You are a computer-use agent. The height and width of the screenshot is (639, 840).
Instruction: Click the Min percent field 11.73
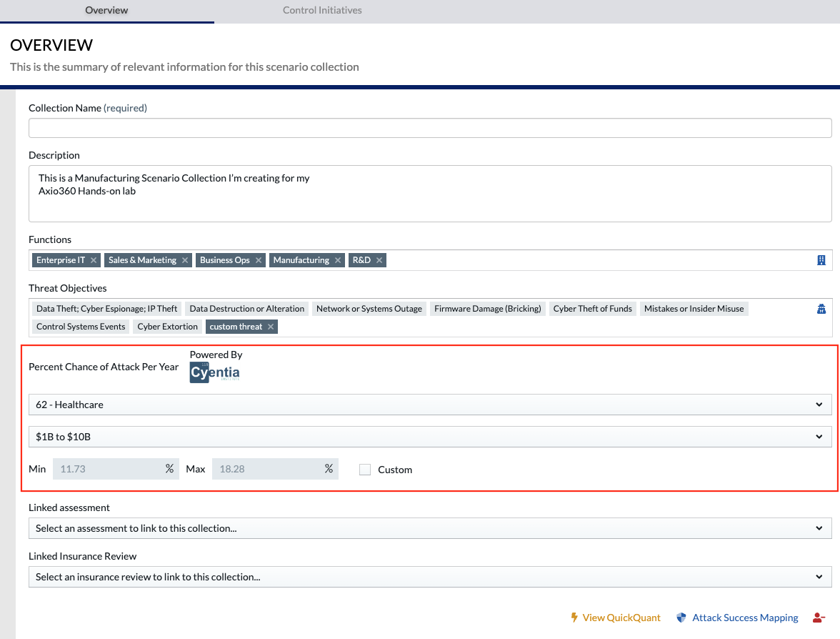[x=116, y=469]
